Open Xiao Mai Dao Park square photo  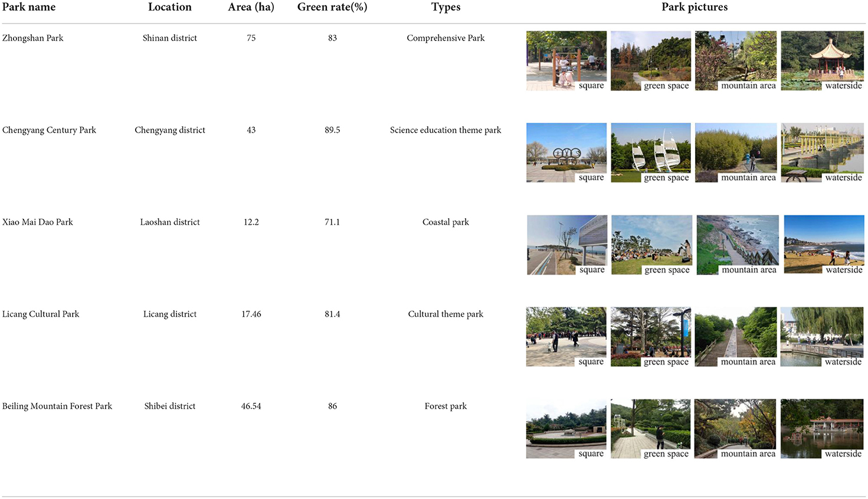(x=567, y=245)
